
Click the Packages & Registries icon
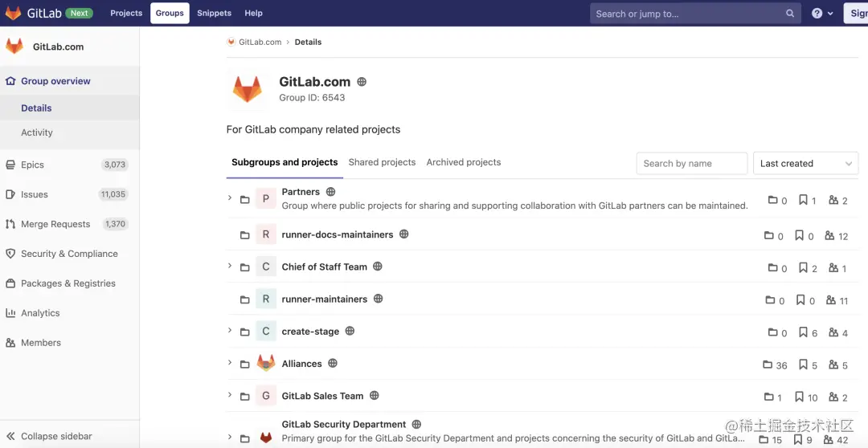pos(10,283)
